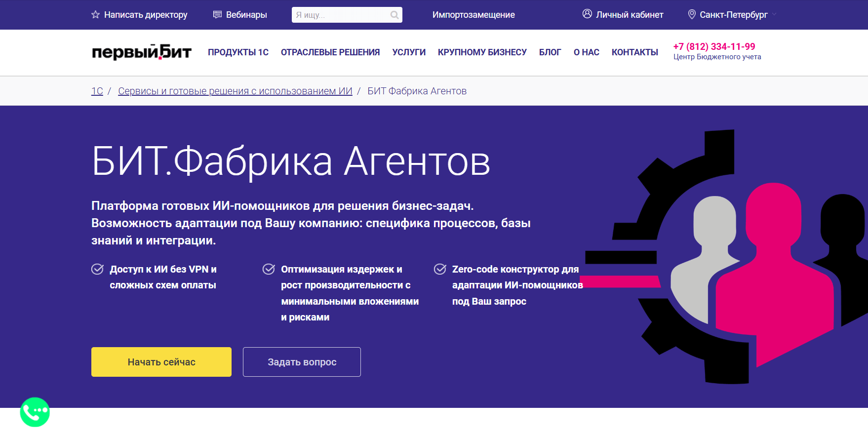The height and width of the screenshot is (437, 868).
Task: Open the О нас menu
Action: pyautogui.click(x=587, y=52)
